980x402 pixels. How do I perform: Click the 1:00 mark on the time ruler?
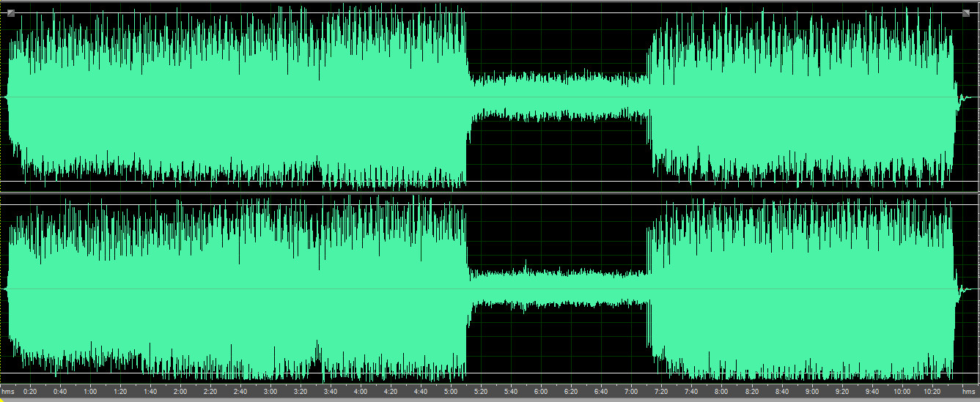coord(90,392)
